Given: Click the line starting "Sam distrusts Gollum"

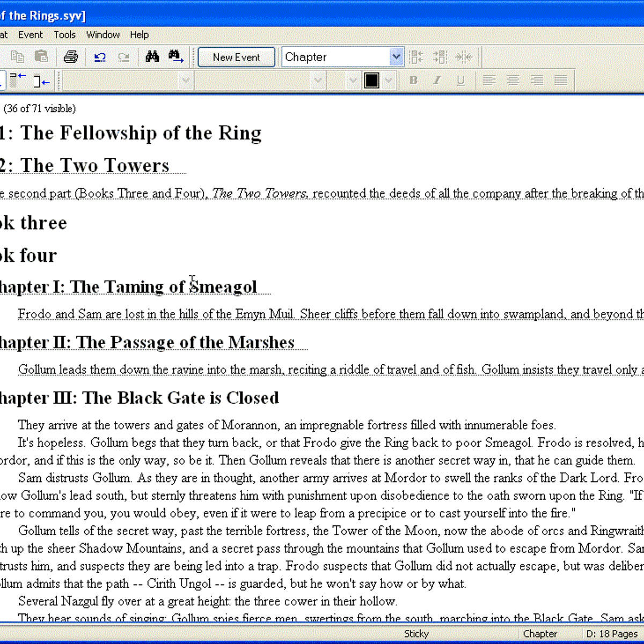Looking at the screenshot, I should 331,478.
